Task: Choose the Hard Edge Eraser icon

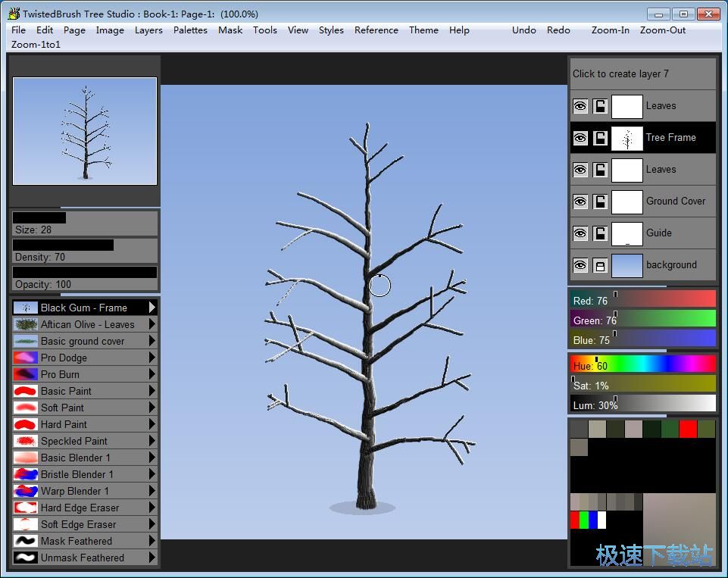Action: coord(26,508)
